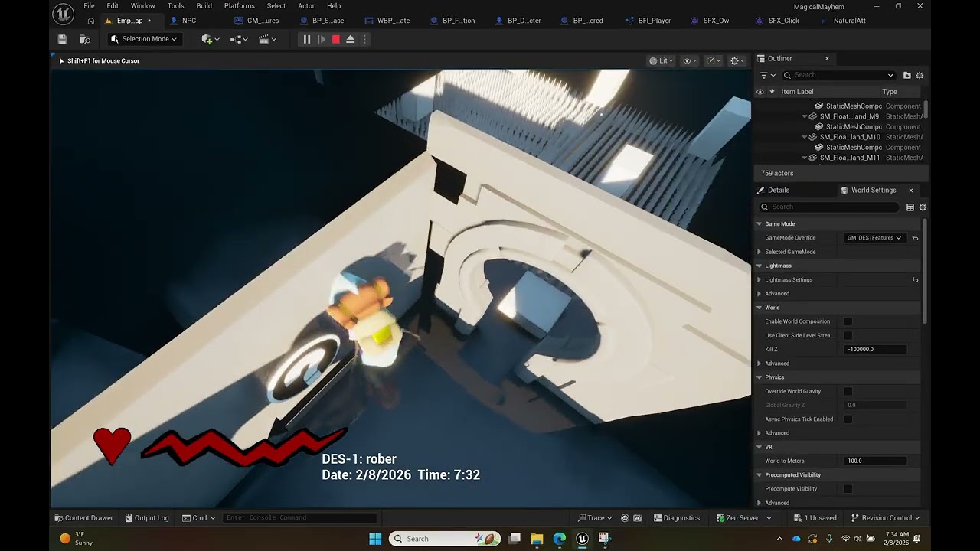The image size is (980, 551).
Task: Create new folder in the Outliner
Action: click(907, 75)
